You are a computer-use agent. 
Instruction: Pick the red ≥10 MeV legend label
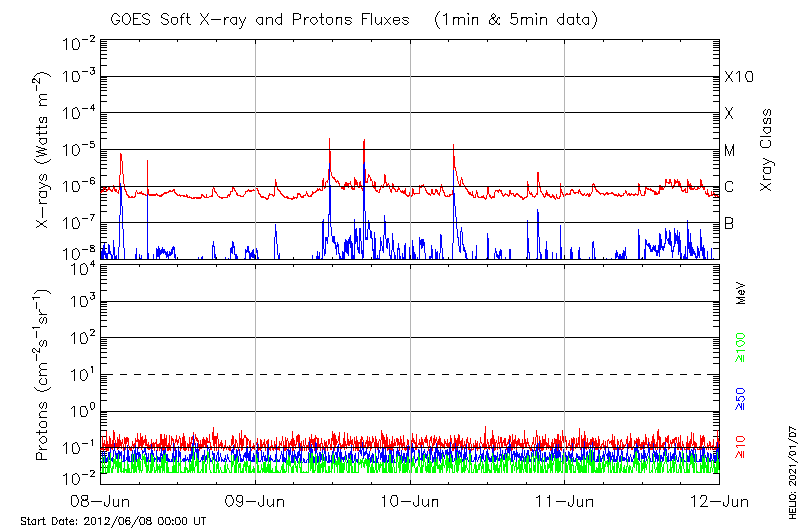click(x=741, y=447)
